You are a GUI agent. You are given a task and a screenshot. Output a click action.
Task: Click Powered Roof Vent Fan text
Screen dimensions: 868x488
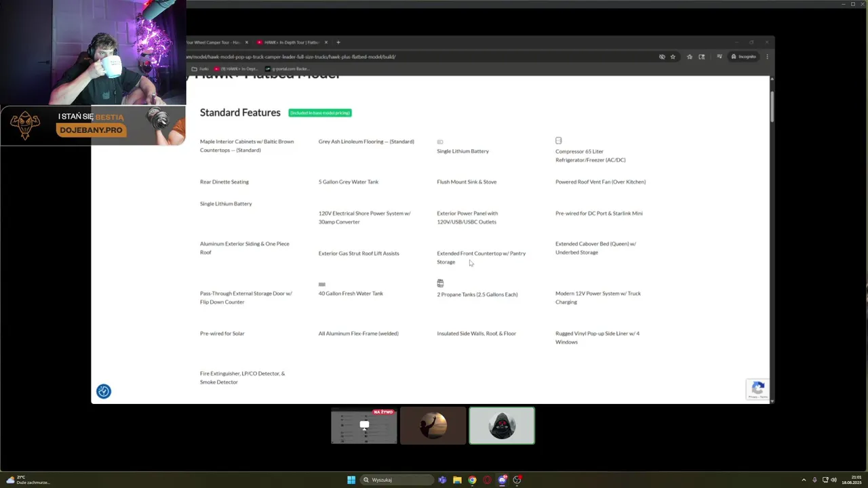tap(601, 182)
